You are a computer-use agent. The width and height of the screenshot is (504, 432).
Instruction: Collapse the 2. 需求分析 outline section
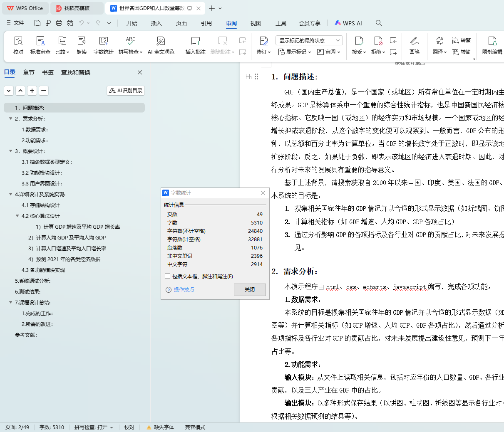[x=11, y=118]
